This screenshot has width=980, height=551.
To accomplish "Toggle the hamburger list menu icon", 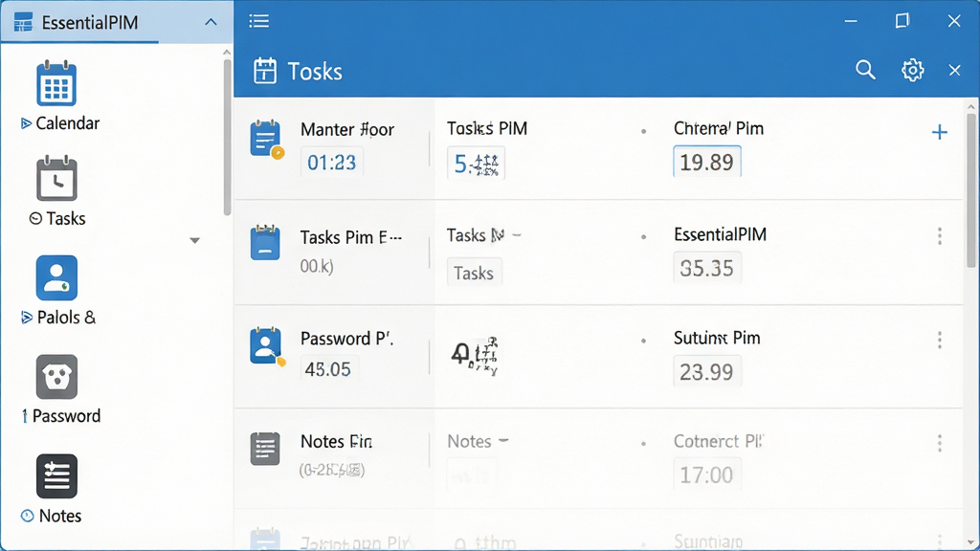I will [x=258, y=21].
